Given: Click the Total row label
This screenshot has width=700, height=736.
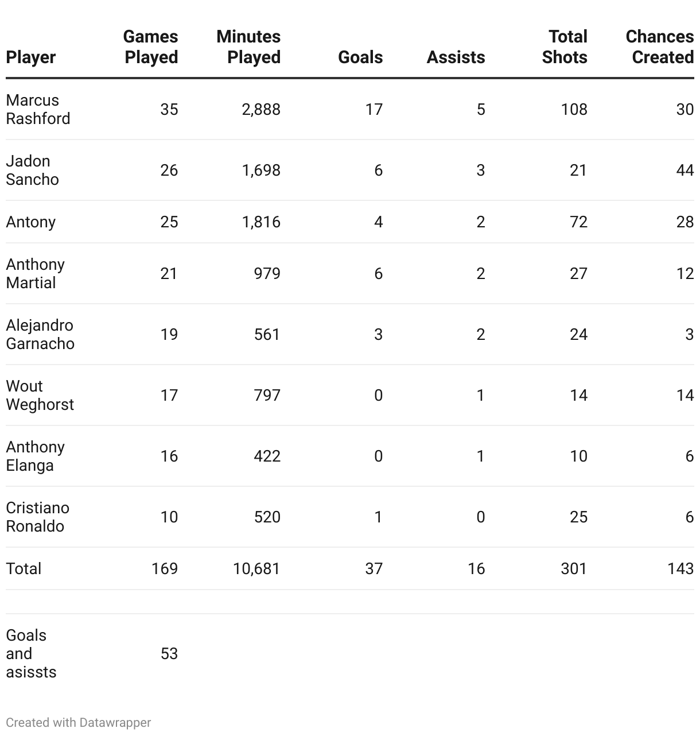Looking at the screenshot, I should point(24,568).
